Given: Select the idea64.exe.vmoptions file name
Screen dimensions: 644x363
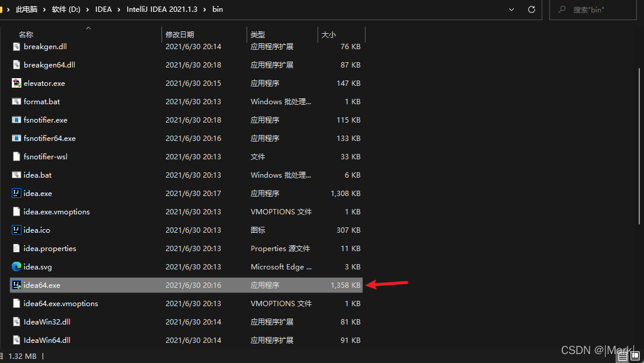Looking at the screenshot, I should pyautogui.click(x=61, y=303).
